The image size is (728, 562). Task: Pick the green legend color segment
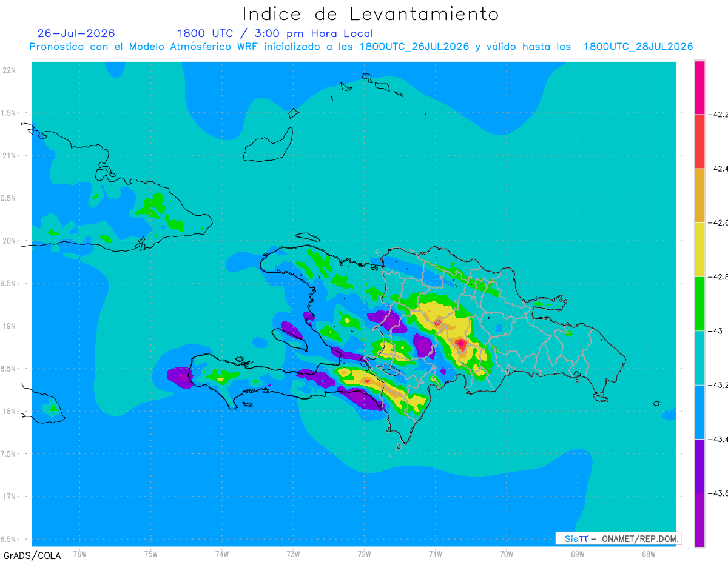699,303
